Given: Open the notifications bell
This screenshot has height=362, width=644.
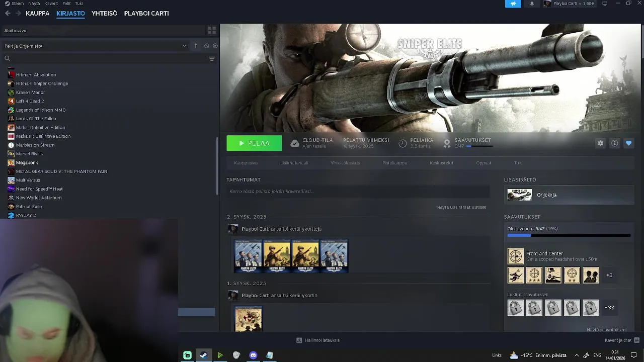Looking at the screenshot, I should (x=532, y=4).
